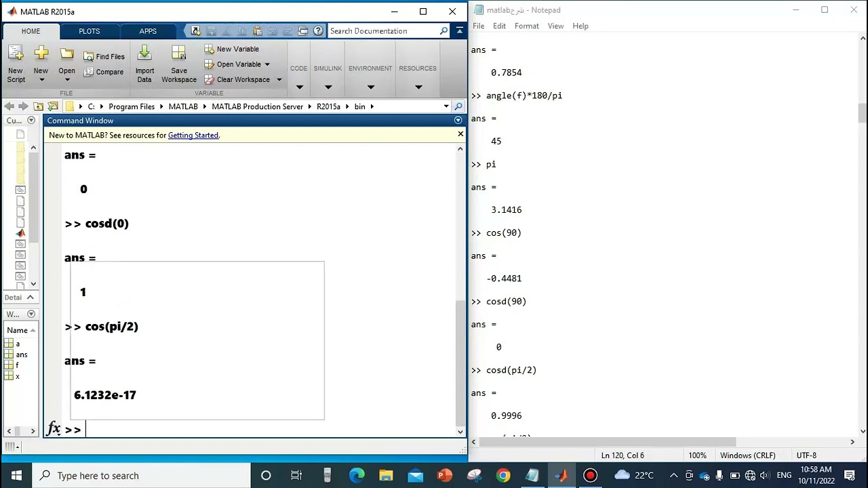The width and height of the screenshot is (868, 488).
Task: Click the switch windows icon in quick access toolbar
Action: point(303,31)
